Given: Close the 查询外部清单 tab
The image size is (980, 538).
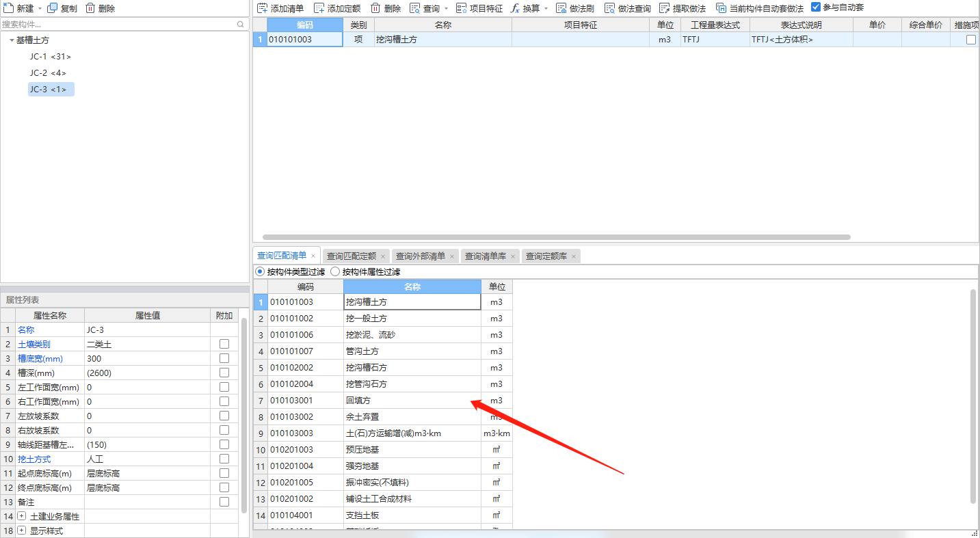Looking at the screenshot, I should pos(452,256).
